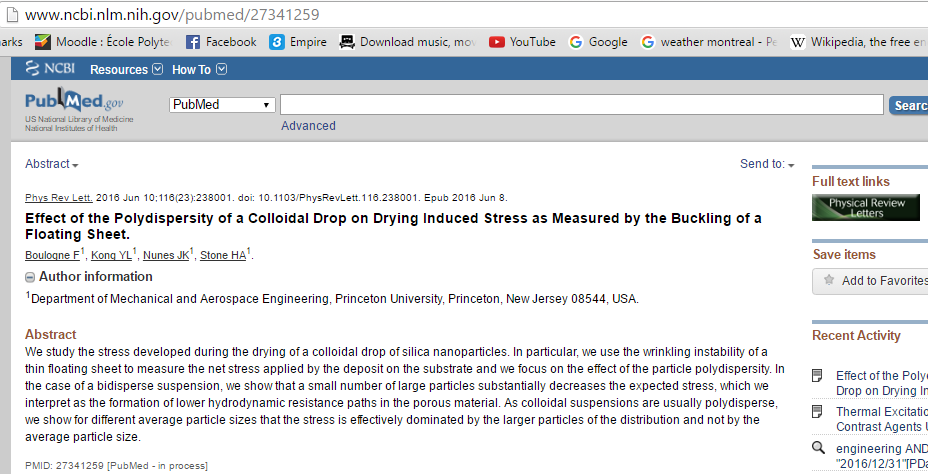Collapse the Author information section
Image resolution: width=928 pixels, height=474 pixels.
[x=30, y=277]
